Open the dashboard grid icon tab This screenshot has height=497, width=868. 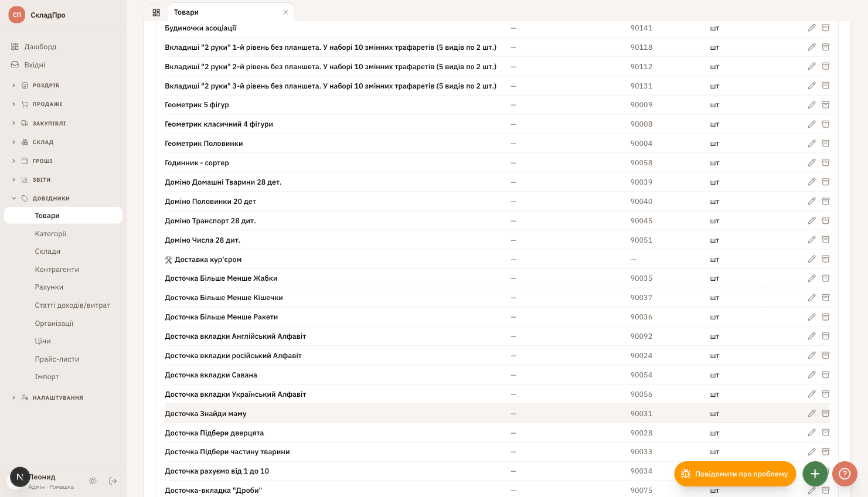tap(156, 12)
